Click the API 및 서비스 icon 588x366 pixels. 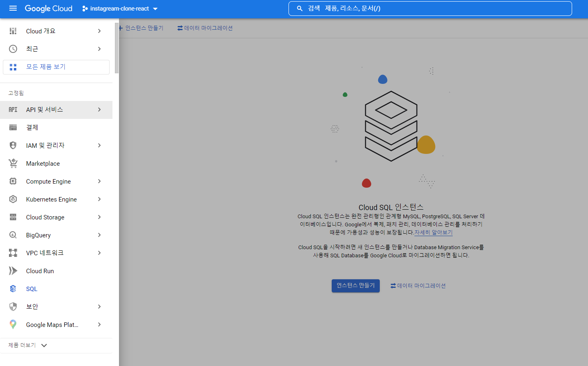[x=13, y=110]
